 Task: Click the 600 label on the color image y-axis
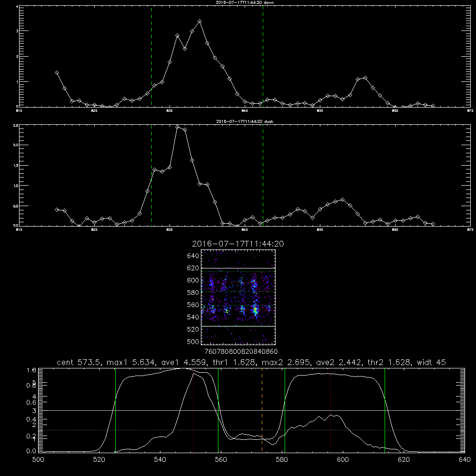pos(193,280)
